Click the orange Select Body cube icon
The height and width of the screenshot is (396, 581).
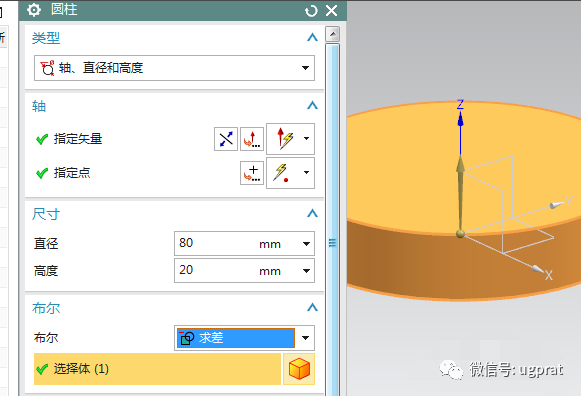click(299, 369)
